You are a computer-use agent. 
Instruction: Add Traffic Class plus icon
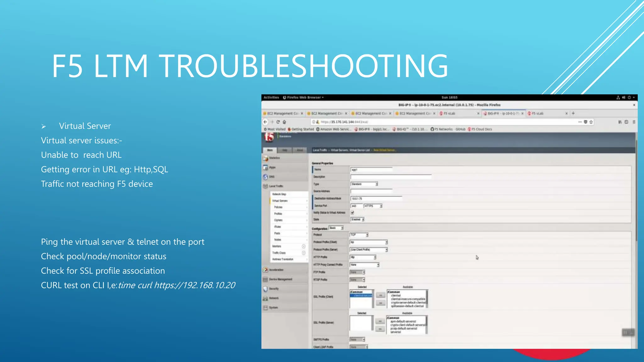[x=304, y=253]
